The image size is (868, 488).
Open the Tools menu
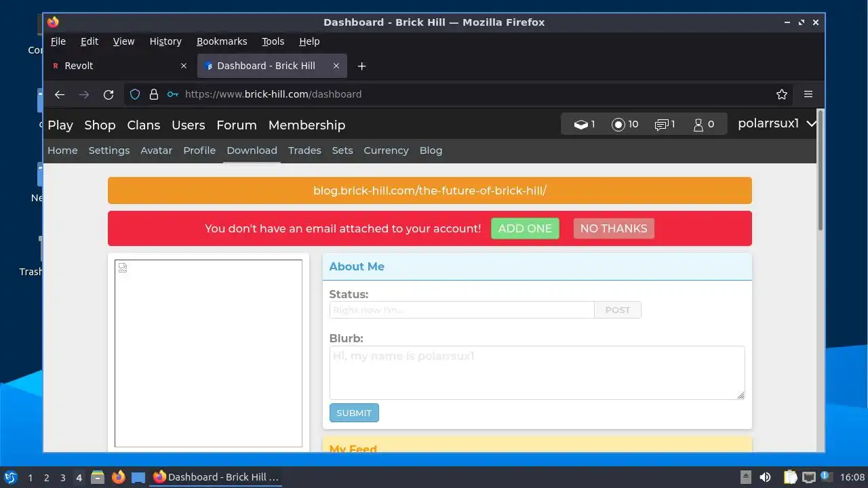click(273, 41)
